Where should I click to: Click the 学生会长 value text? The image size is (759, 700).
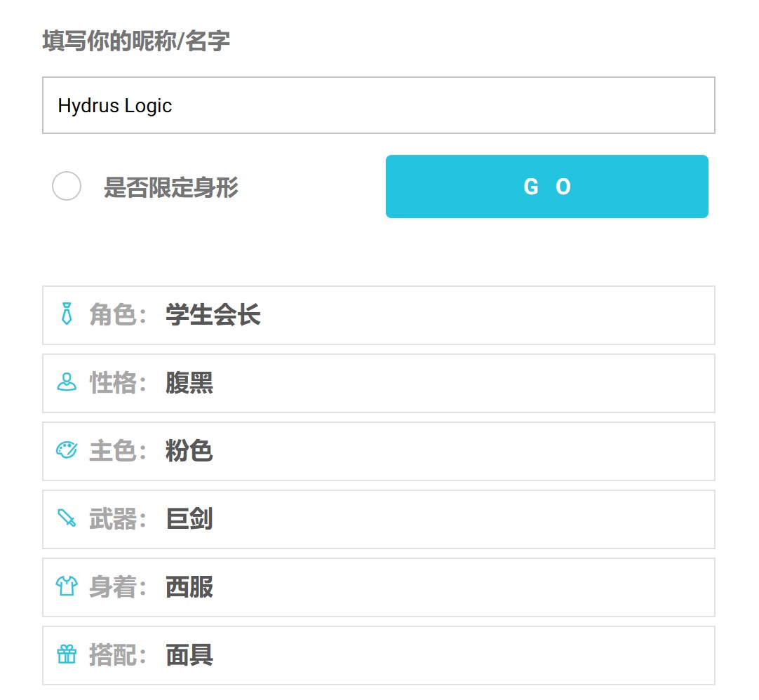pos(213,315)
